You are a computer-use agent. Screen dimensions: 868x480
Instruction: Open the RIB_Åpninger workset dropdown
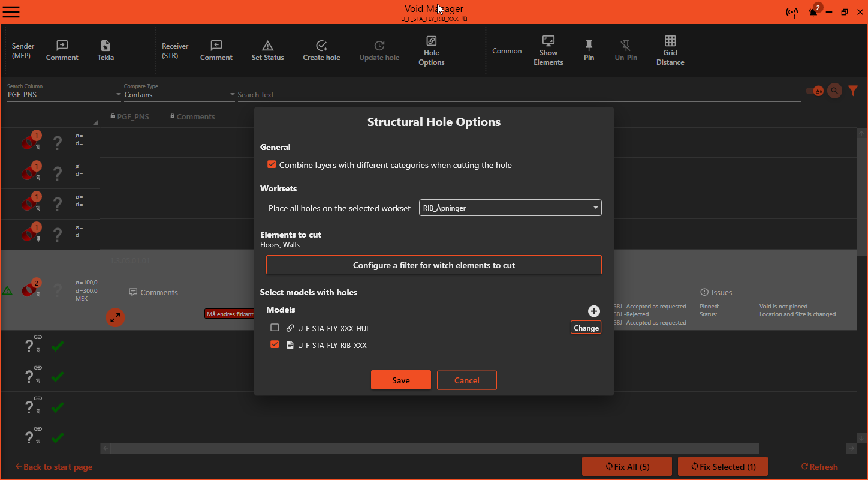click(594, 208)
